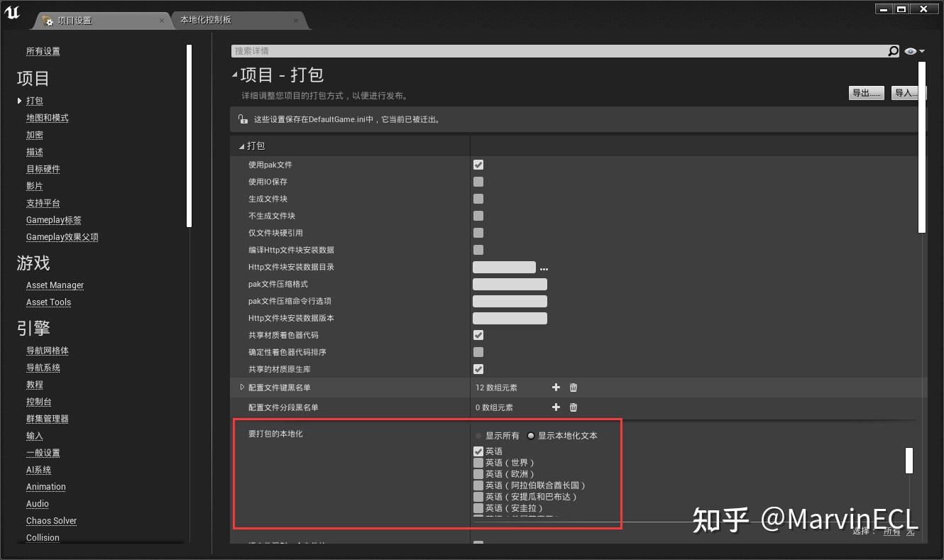Click trash icon to empty 配置文件键黑名单
The image size is (944, 560).
point(573,388)
